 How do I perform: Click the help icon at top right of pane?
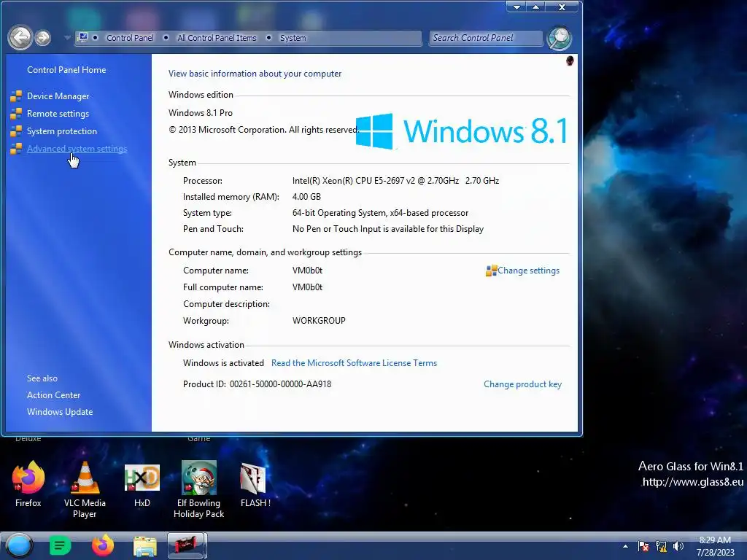570,61
